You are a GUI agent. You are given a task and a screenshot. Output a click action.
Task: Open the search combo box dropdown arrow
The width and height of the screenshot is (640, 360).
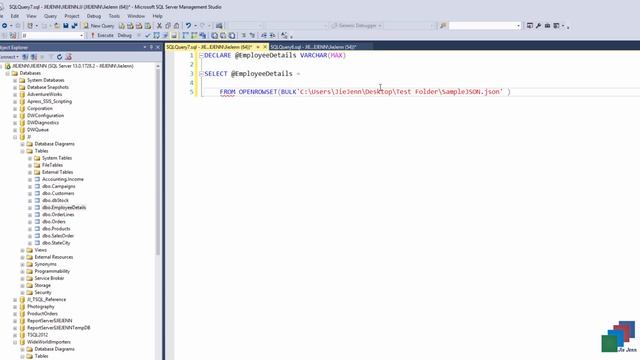click(518, 26)
